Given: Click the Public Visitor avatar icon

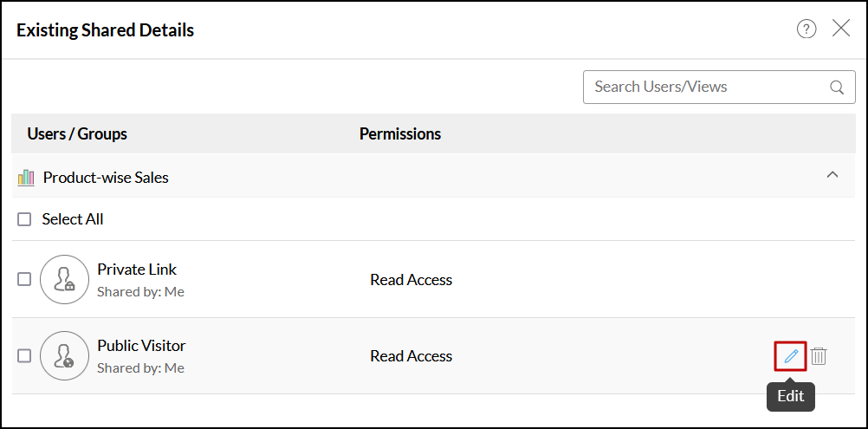Looking at the screenshot, I should pyautogui.click(x=64, y=355).
